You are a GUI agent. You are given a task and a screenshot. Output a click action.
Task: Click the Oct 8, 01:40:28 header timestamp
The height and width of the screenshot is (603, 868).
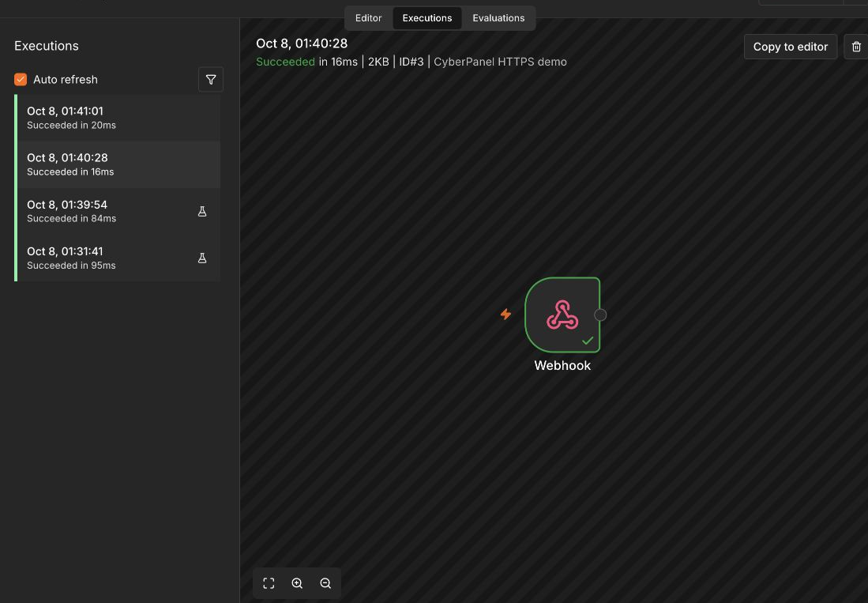click(302, 43)
